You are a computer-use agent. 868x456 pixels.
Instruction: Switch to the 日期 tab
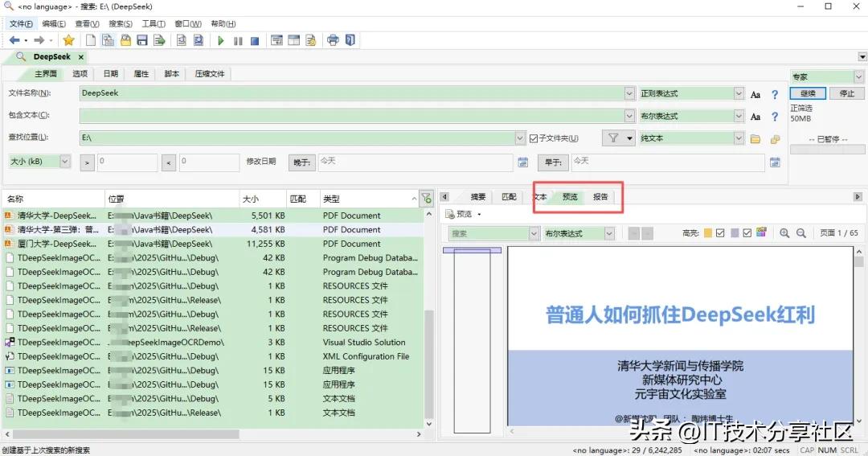(x=111, y=74)
